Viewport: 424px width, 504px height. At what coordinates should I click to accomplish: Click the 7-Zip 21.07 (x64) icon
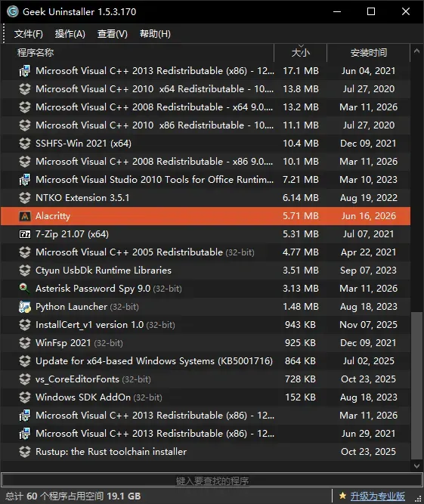pyautogui.click(x=25, y=234)
